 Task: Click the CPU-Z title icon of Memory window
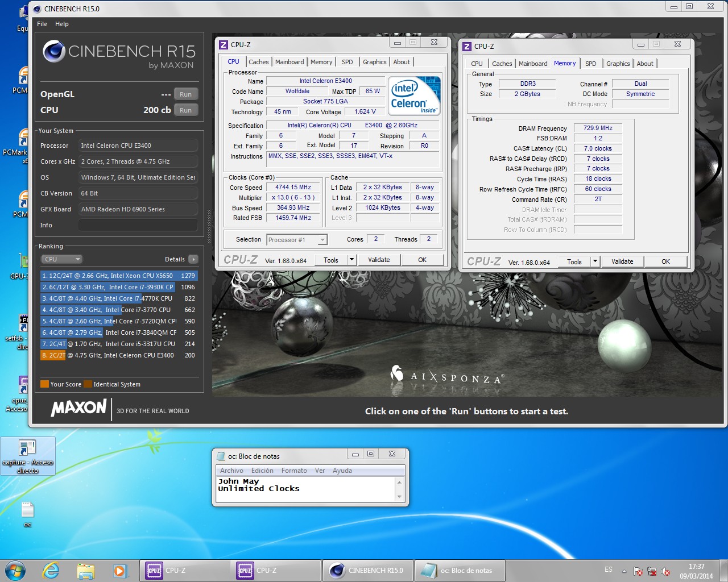467,46
